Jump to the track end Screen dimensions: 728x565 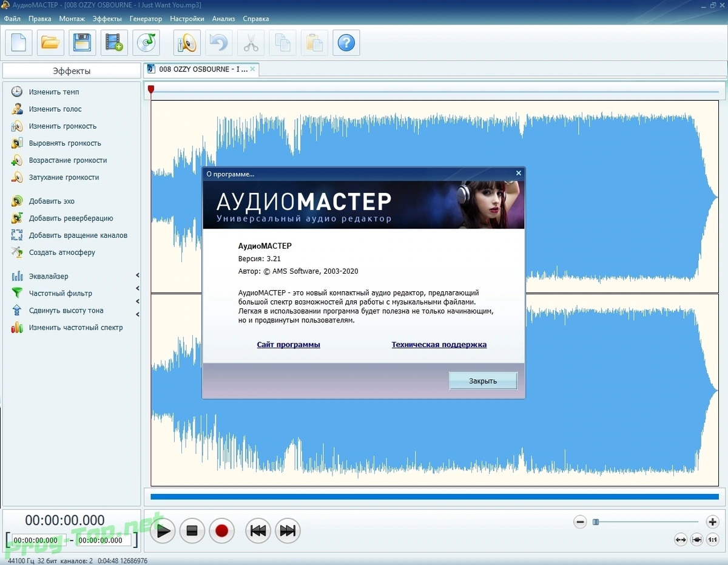tap(288, 531)
